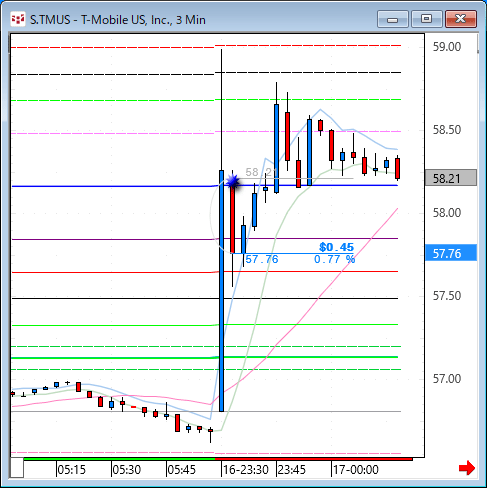
Task: Click the 58.00 price scale label
Action: (447, 213)
